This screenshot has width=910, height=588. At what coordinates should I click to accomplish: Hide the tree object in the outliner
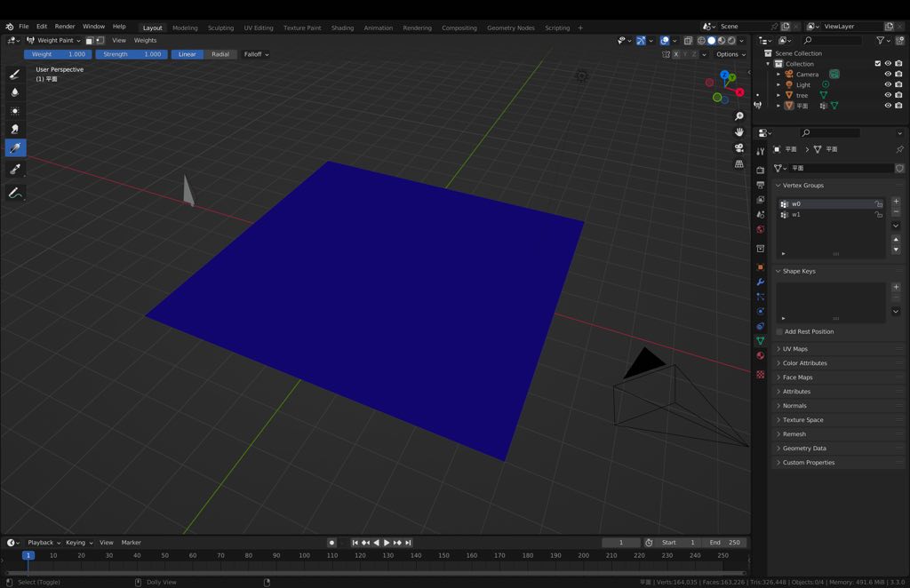click(x=886, y=95)
